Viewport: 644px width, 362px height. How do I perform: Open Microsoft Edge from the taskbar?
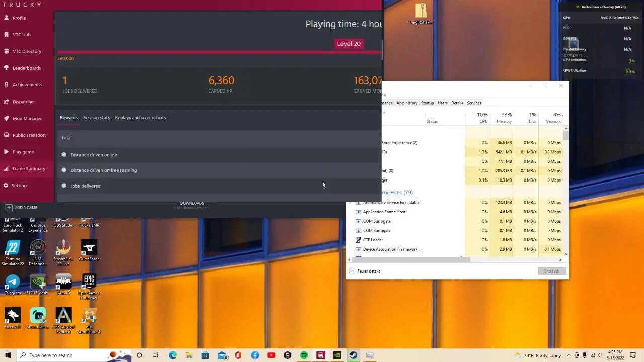tap(173, 355)
